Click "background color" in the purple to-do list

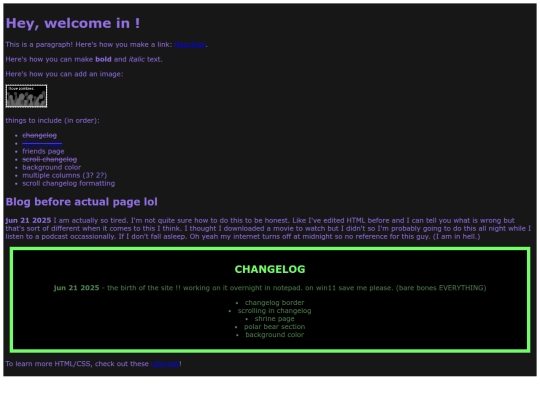coord(52,167)
